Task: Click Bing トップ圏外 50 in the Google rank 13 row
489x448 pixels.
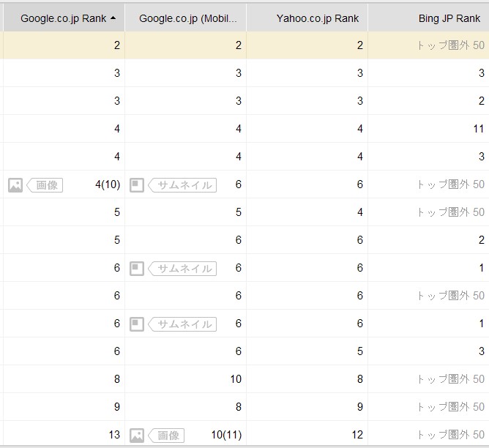Action: tap(451, 435)
